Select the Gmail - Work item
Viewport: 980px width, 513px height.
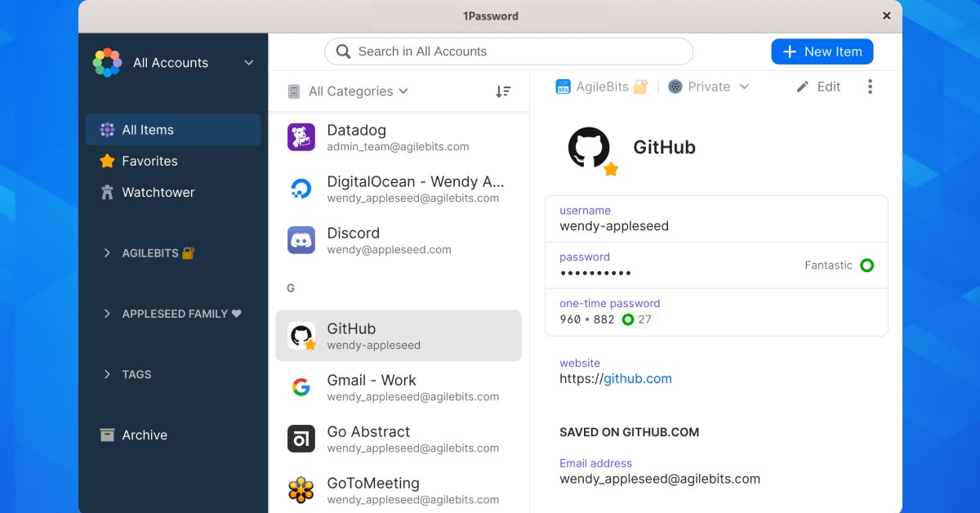(x=399, y=387)
